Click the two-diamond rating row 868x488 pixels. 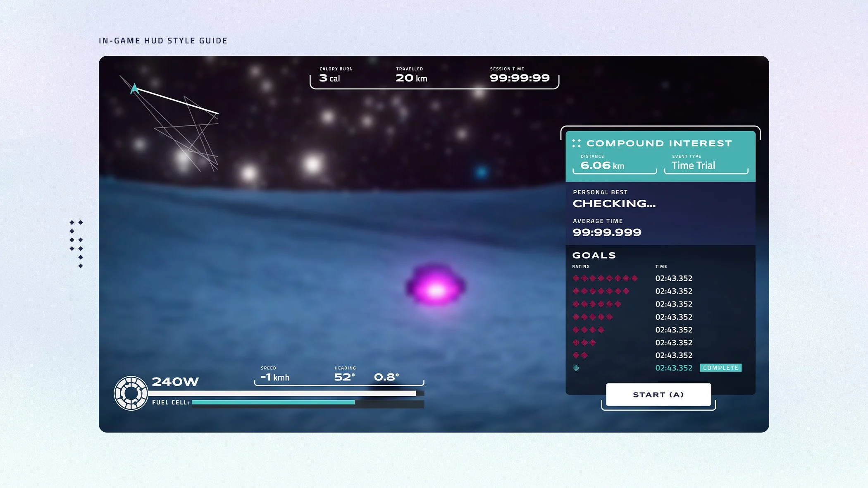(580, 355)
